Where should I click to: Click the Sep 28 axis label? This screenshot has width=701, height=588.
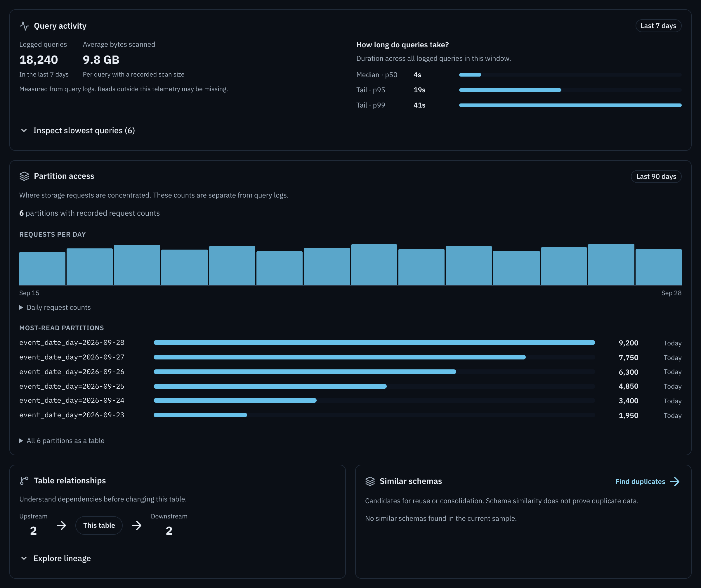click(x=671, y=293)
